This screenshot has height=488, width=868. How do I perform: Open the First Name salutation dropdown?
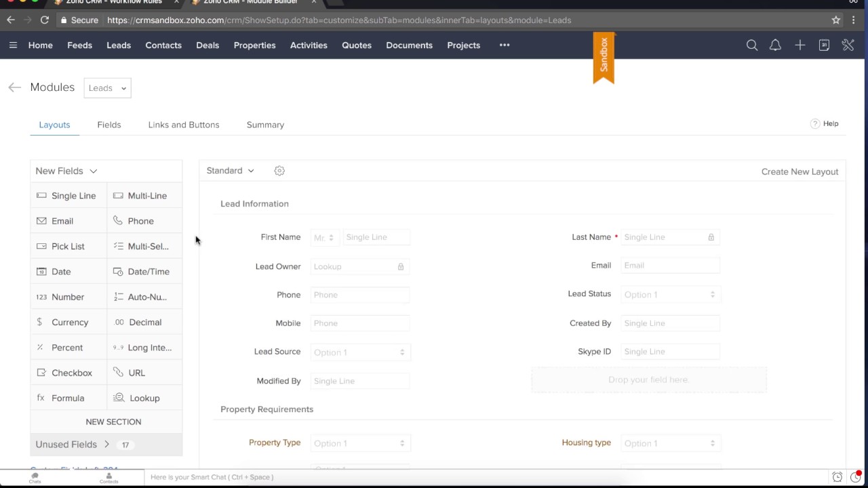click(x=324, y=238)
